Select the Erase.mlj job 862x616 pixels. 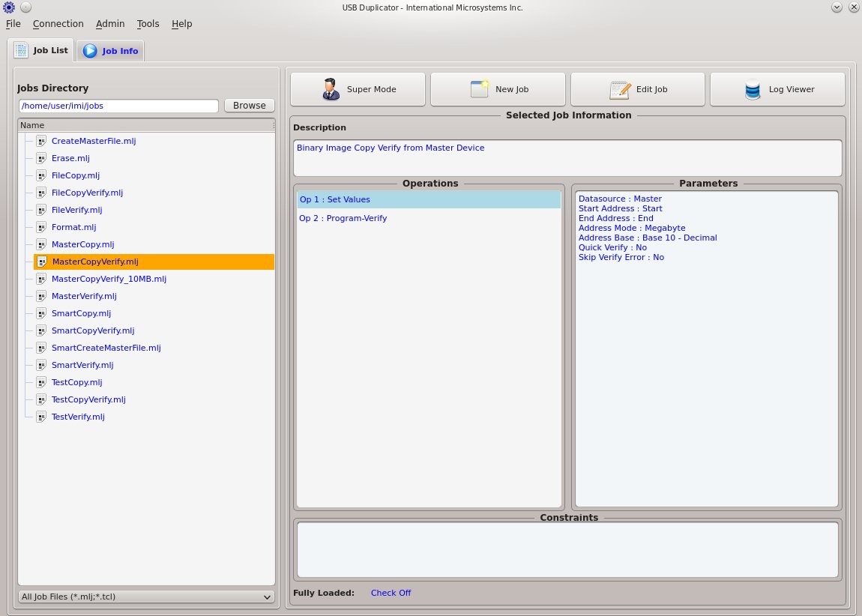coord(70,158)
